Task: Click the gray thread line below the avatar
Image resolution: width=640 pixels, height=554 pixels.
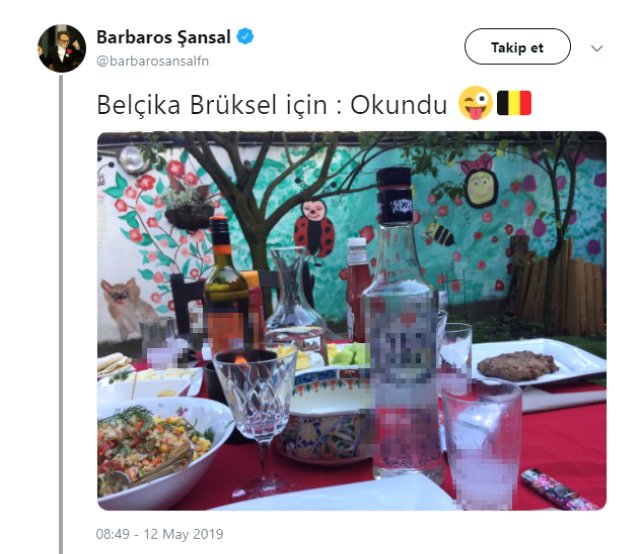Action: (x=61, y=314)
